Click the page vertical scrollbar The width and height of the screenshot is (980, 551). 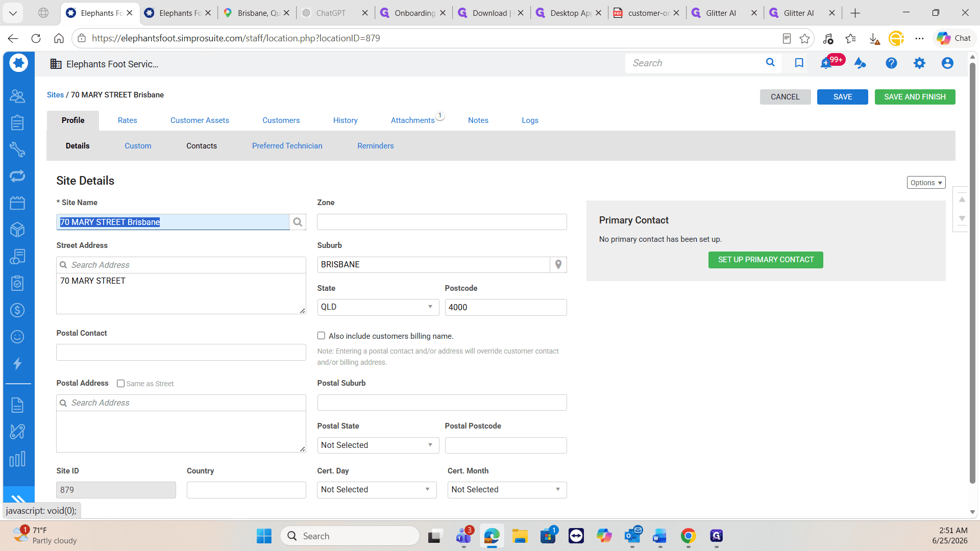click(972, 273)
